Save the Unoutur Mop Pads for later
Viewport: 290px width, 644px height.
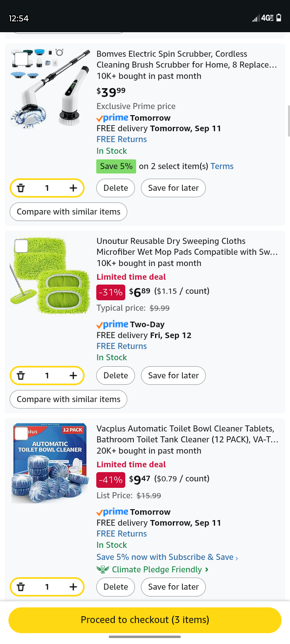click(x=173, y=376)
